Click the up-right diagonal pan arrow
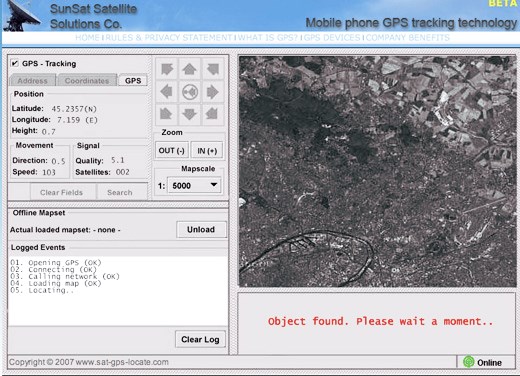Viewport: 520px width, 376px height. (x=212, y=69)
